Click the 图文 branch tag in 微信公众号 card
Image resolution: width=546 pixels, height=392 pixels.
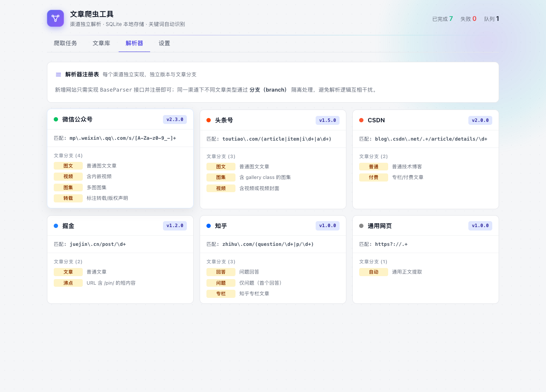(68, 166)
